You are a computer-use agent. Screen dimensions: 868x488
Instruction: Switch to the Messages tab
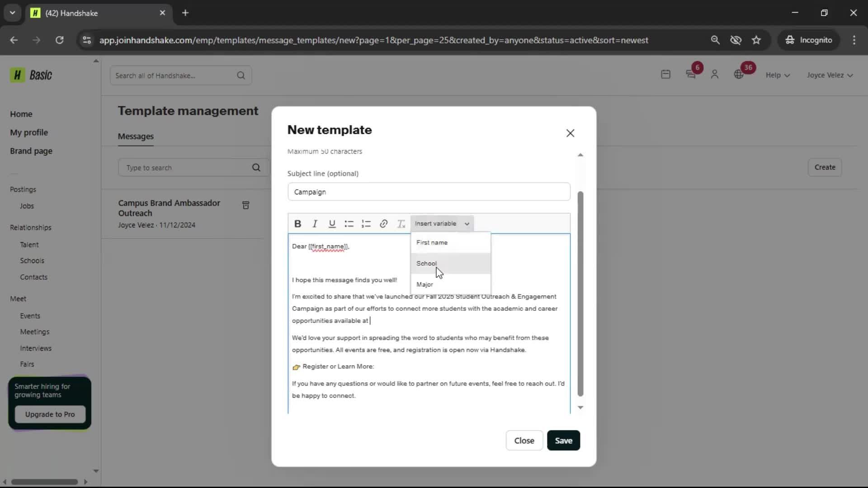[x=136, y=136]
